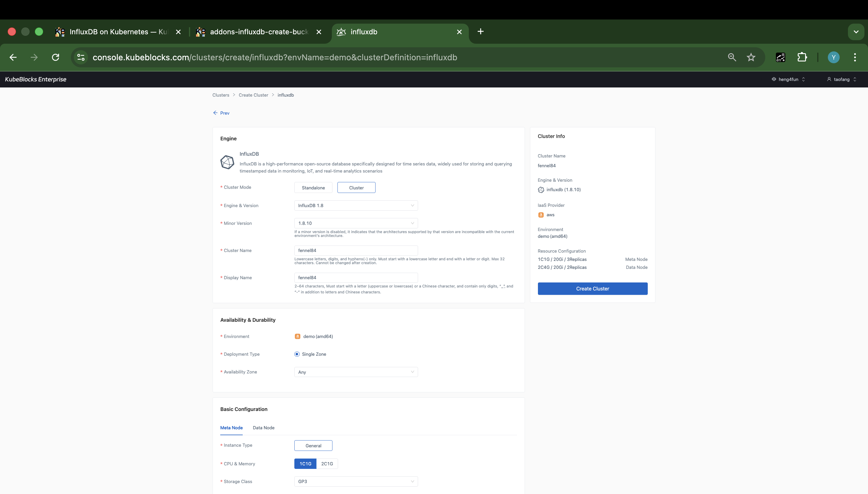Click the browser forward arrow
This screenshot has height=494, width=868.
coord(34,57)
